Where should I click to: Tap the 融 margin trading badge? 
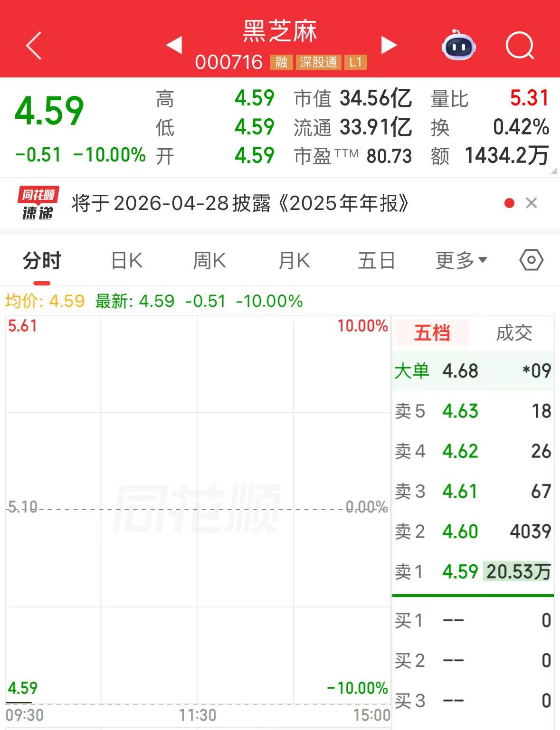[x=281, y=62]
